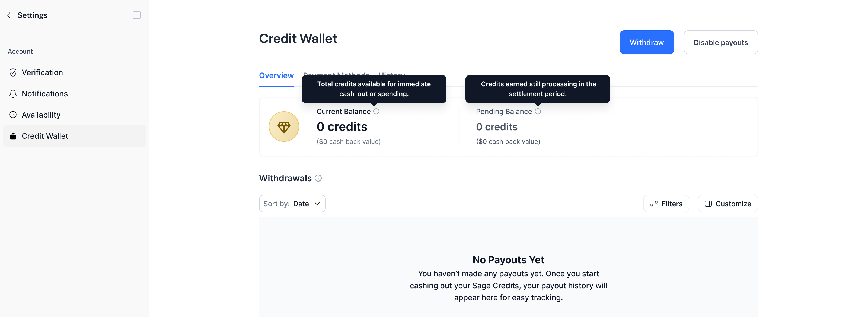The width and height of the screenshot is (868, 317).
Task: Click info icon beside Pending Balance
Action: 538,111
